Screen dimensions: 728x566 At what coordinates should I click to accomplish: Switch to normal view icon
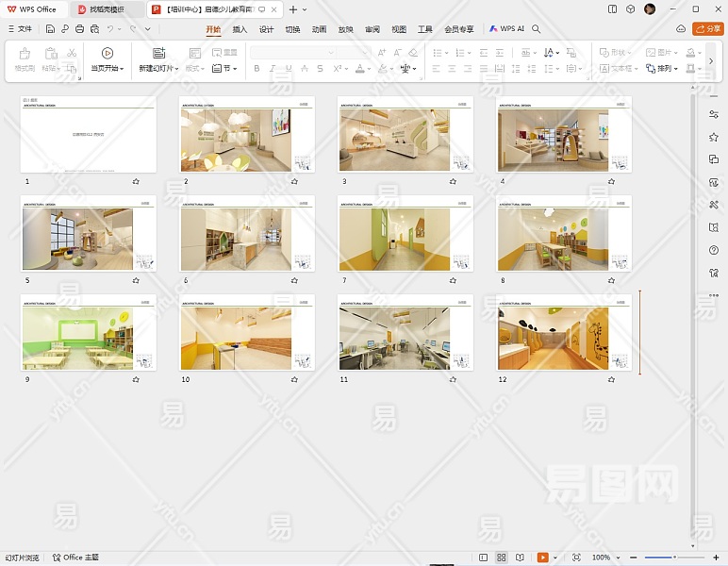pos(484,558)
